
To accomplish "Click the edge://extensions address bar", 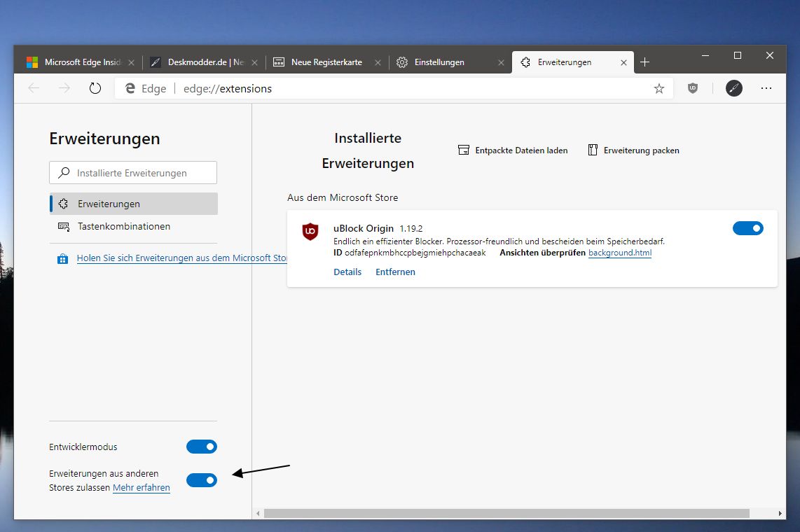I will (393, 89).
